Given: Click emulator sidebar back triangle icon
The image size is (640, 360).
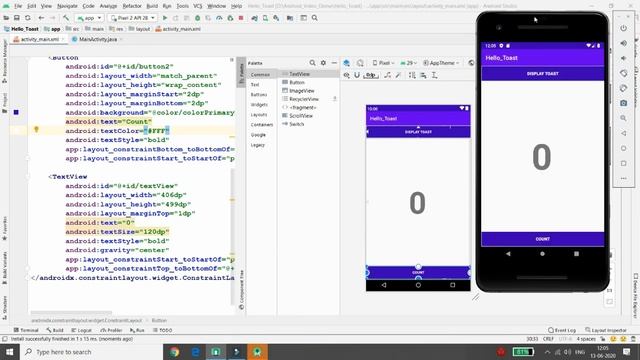Looking at the screenshot, I should pyautogui.click(x=623, y=133).
